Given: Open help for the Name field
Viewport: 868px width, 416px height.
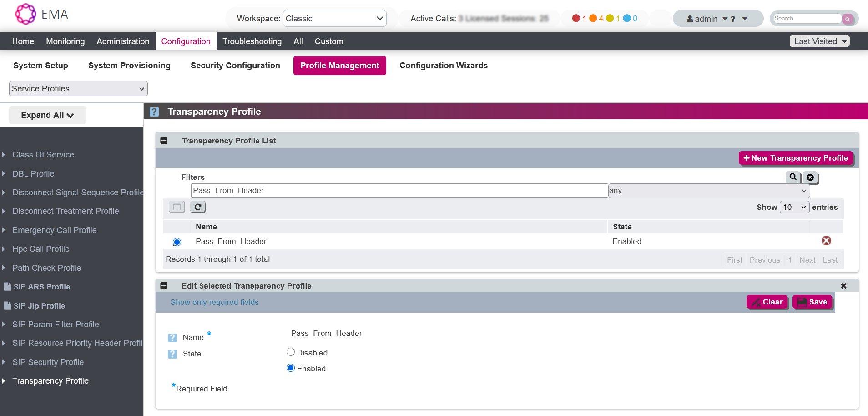Looking at the screenshot, I should click(x=172, y=338).
